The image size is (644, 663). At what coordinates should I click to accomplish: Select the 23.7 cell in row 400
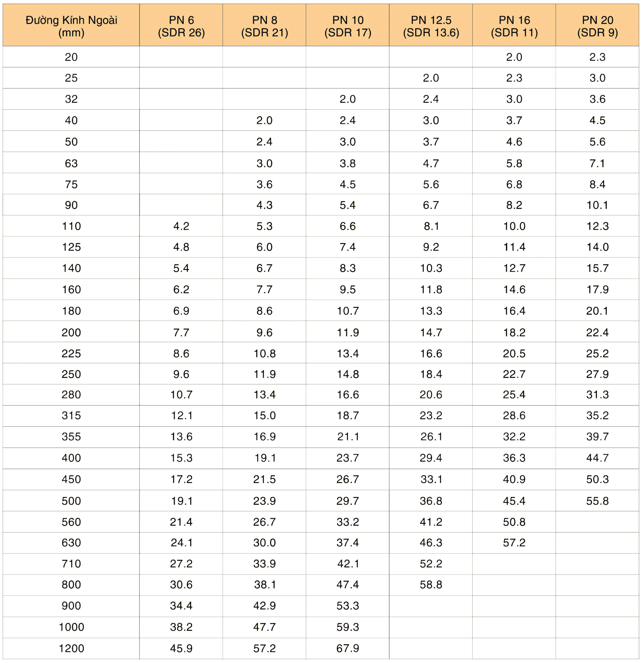click(348, 458)
